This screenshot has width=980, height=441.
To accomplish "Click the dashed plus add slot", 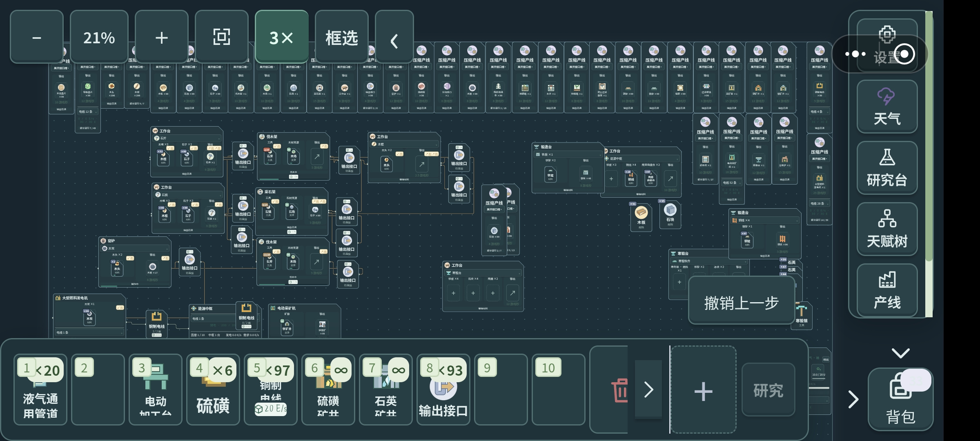I will (x=704, y=390).
